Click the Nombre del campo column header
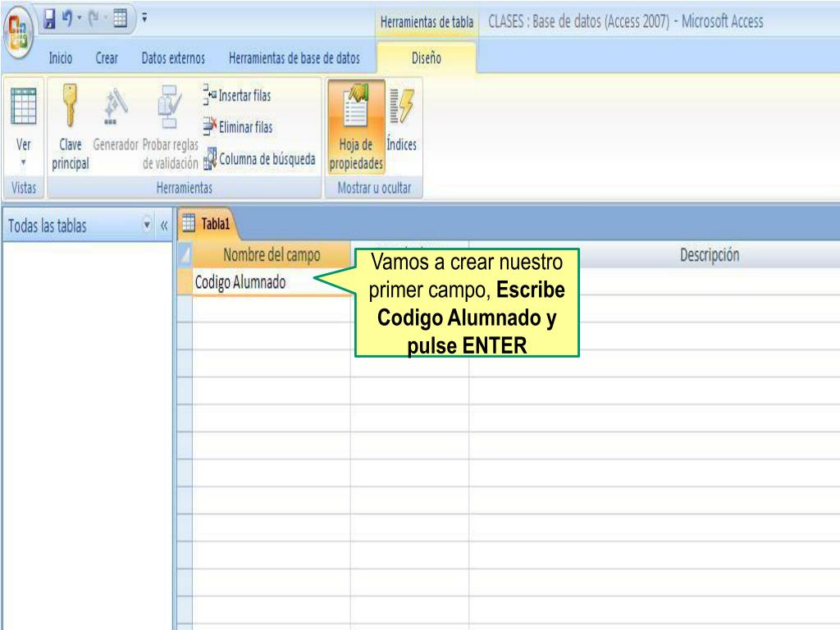 coord(272,255)
